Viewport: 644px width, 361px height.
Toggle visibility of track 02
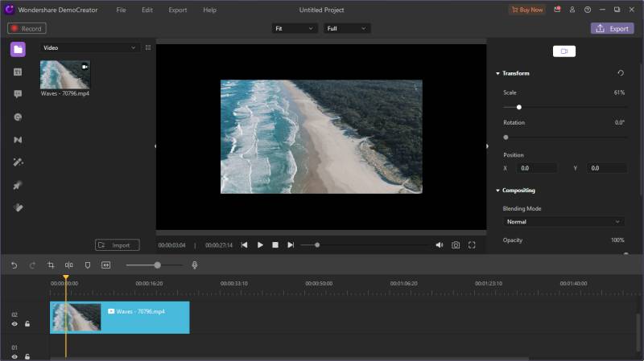[14, 324]
